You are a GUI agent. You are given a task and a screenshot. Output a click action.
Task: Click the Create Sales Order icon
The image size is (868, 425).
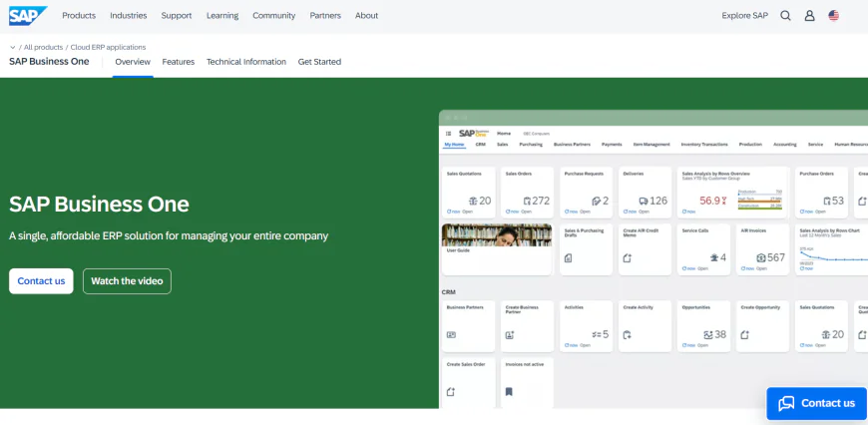451,392
